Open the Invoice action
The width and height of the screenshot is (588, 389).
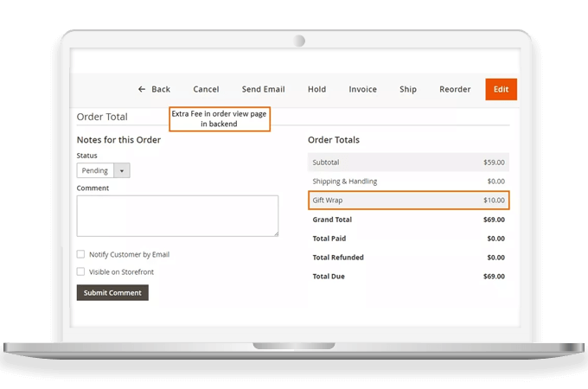pos(362,89)
